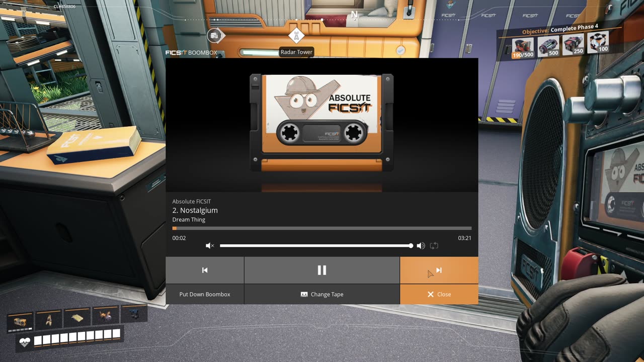This screenshot has height=362, width=644.
Task: Select the fifth hotbar slot with blue item
Action: pos(134,313)
